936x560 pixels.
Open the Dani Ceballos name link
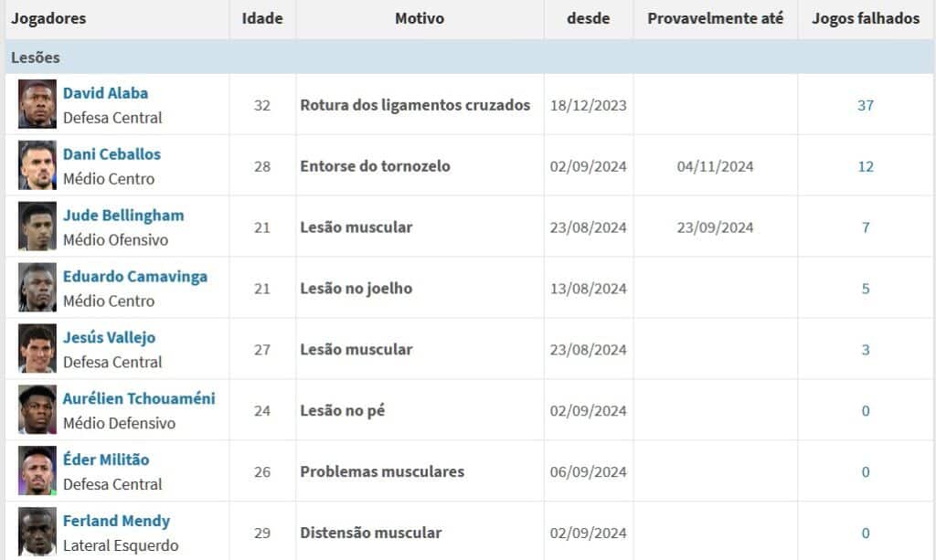(112, 154)
